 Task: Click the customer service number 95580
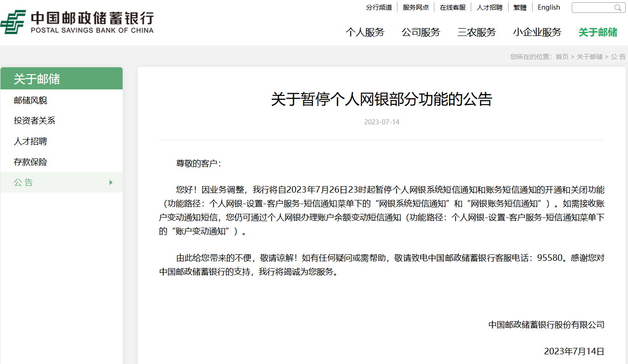(x=551, y=258)
